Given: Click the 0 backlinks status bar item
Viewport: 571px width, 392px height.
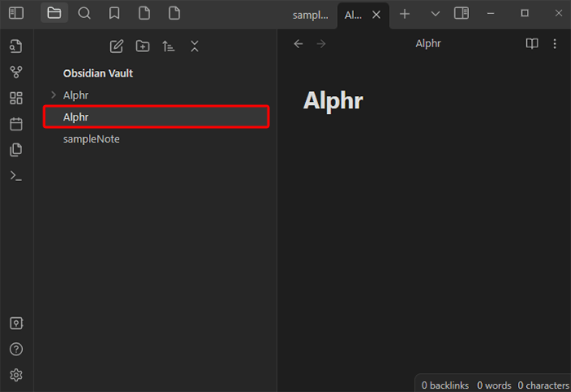Looking at the screenshot, I should pyautogui.click(x=444, y=384).
